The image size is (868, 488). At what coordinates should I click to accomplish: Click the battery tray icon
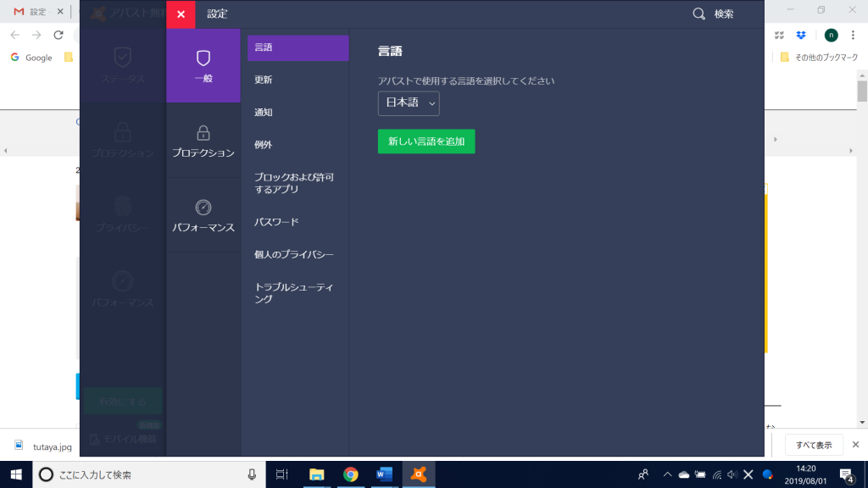click(x=700, y=474)
